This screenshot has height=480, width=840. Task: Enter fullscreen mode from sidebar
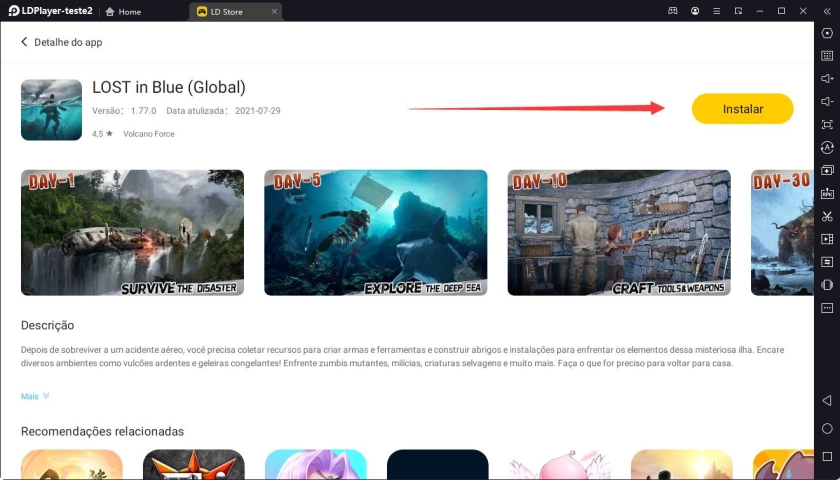tap(827, 125)
